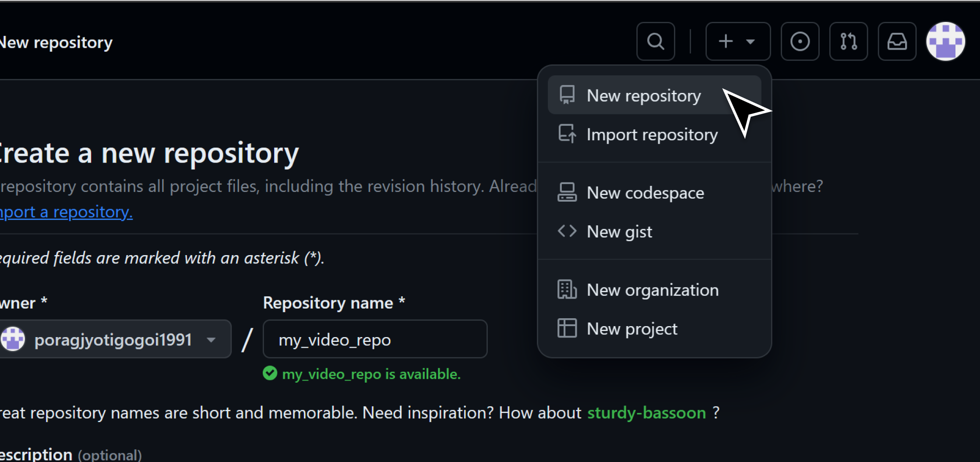Select New project menu entry
This screenshot has height=462, width=980.
pos(654,328)
